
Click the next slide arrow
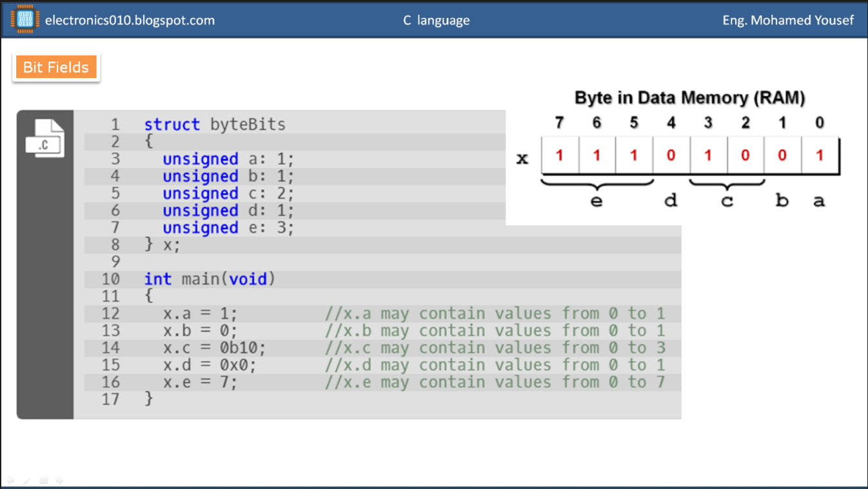59,481
